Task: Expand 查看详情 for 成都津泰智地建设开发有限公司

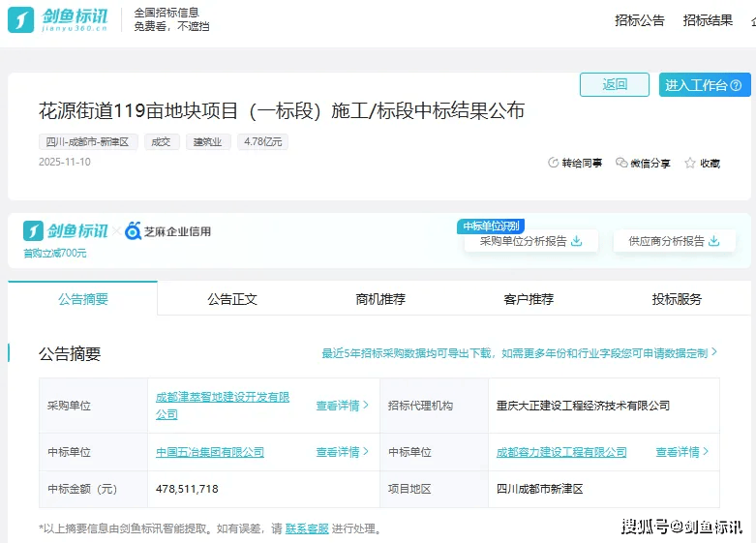Action: pyautogui.click(x=343, y=406)
